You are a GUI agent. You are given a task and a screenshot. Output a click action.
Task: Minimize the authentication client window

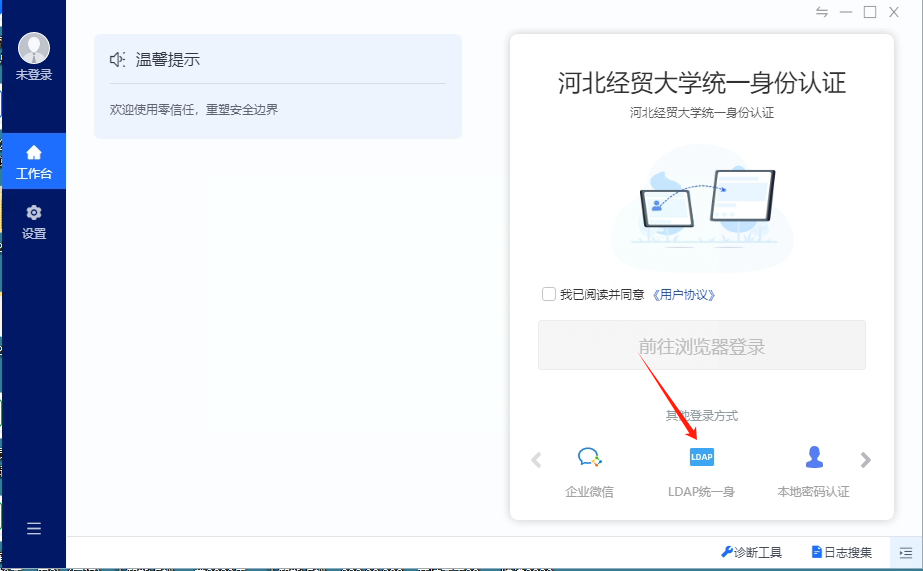(x=846, y=12)
